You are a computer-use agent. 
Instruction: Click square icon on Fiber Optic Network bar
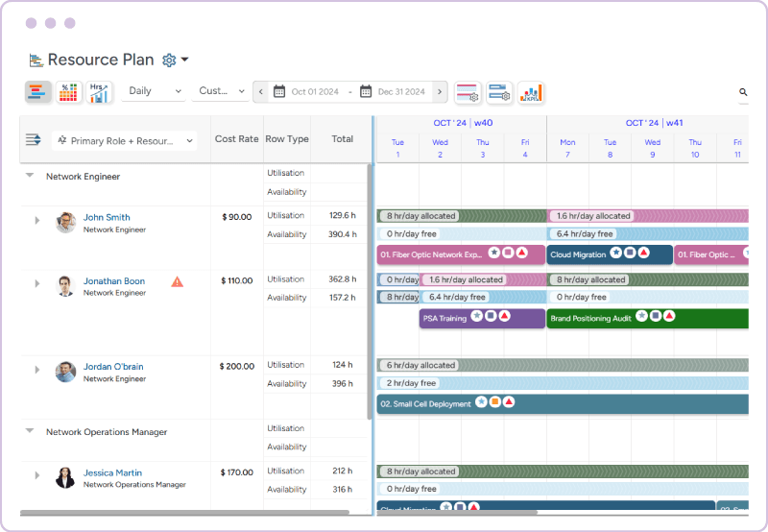pos(508,253)
